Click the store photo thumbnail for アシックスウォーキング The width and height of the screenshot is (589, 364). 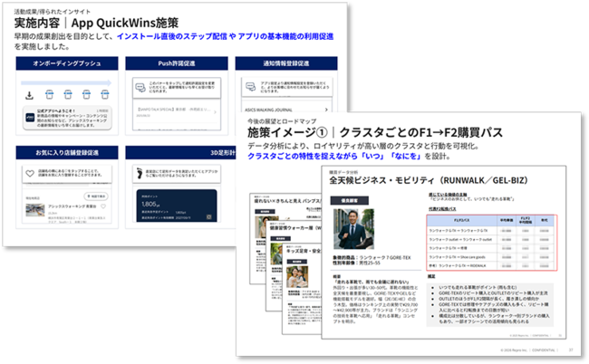coord(35,210)
